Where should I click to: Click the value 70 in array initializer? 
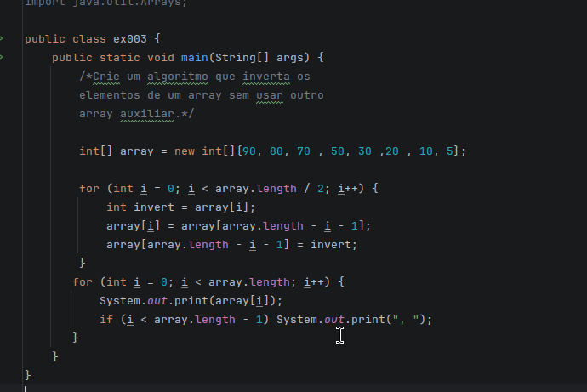coord(304,151)
